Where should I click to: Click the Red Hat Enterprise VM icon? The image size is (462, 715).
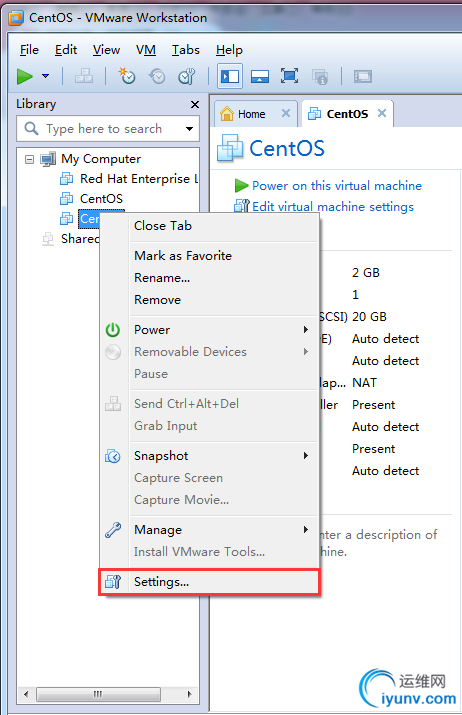67,179
